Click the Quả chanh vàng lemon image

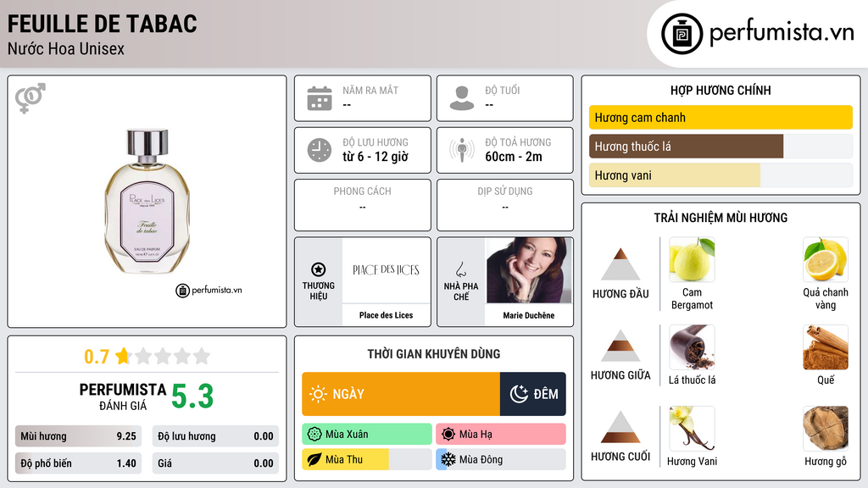coord(826,259)
